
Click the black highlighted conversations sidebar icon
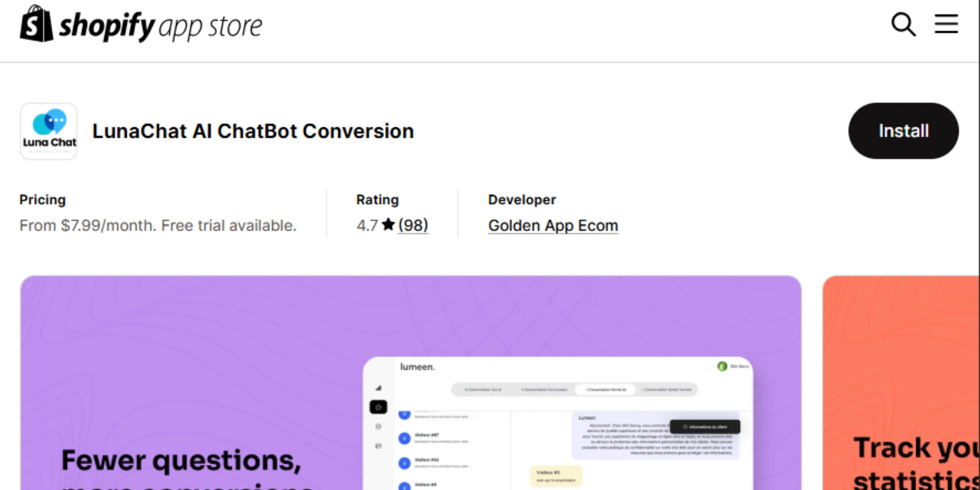pyautogui.click(x=378, y=407)
